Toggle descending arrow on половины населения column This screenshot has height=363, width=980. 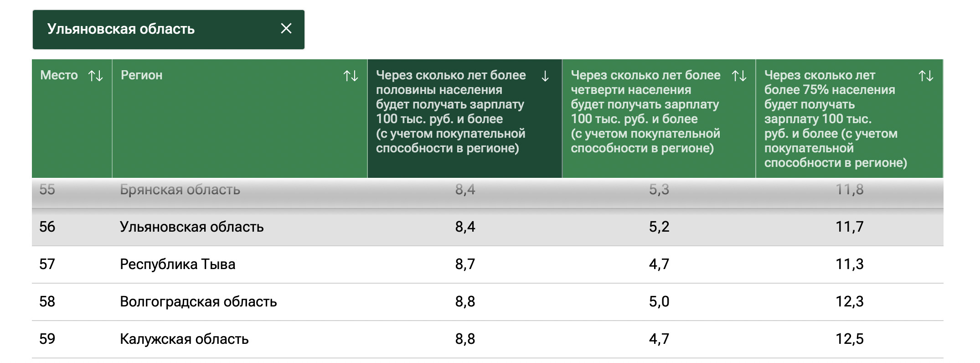545,76
